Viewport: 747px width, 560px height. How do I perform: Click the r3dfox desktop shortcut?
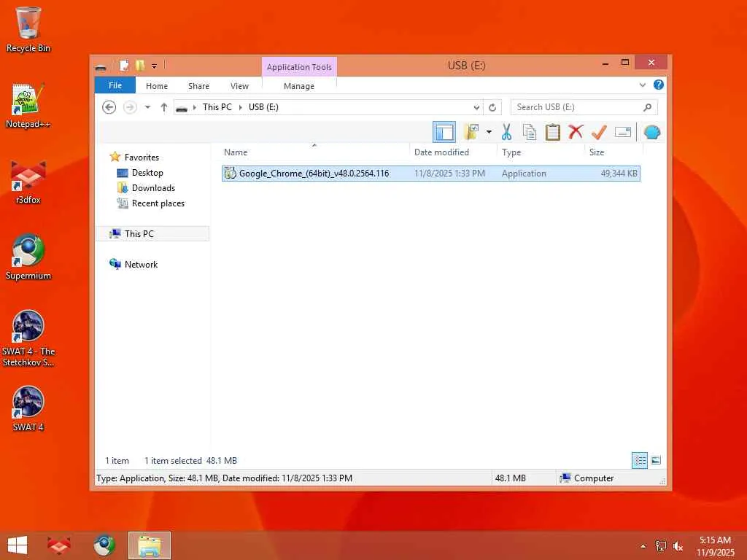click(x=28, y=182)
